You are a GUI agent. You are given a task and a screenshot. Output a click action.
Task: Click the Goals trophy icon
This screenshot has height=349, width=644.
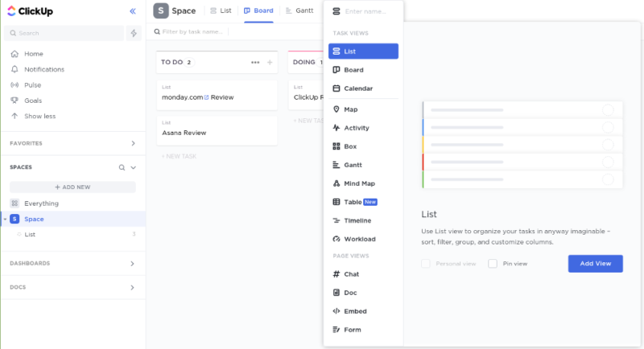tap(14, 101)
